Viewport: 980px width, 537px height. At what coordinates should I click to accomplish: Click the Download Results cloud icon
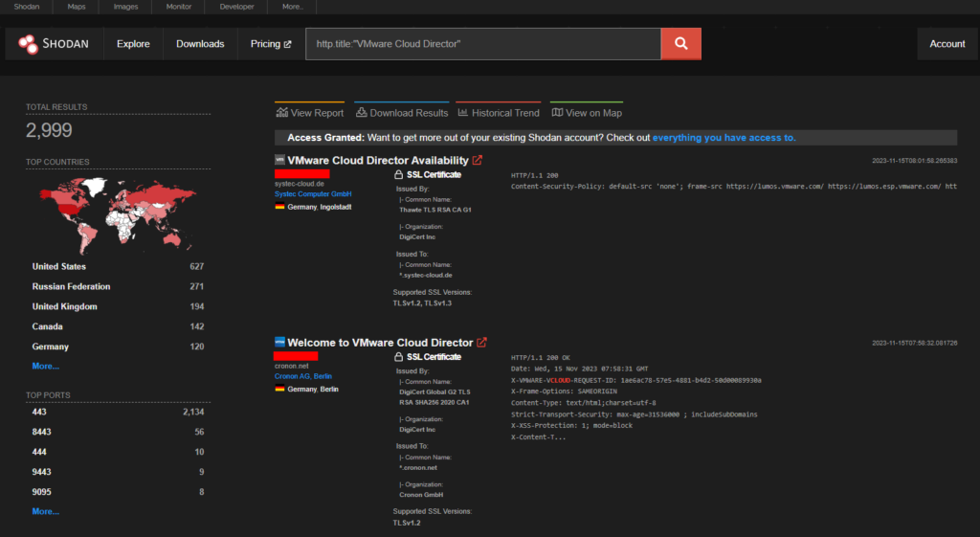pos(361,113)
